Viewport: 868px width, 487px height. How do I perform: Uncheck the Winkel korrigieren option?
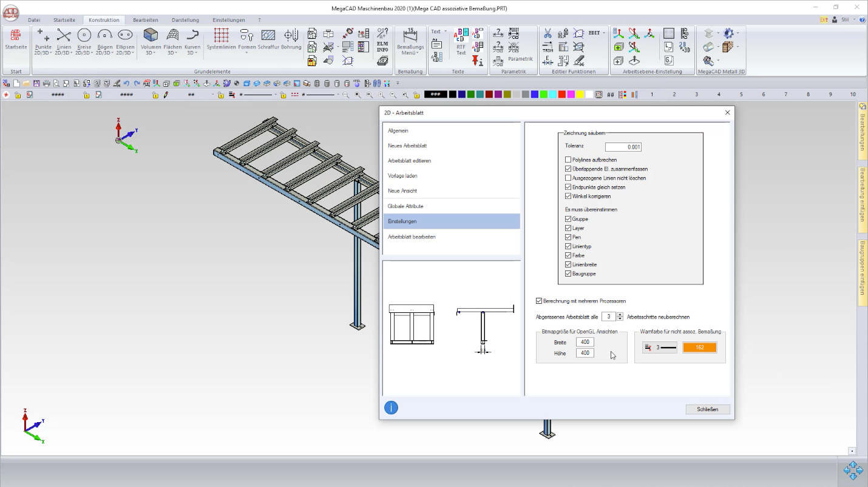[x=568, y=196]
